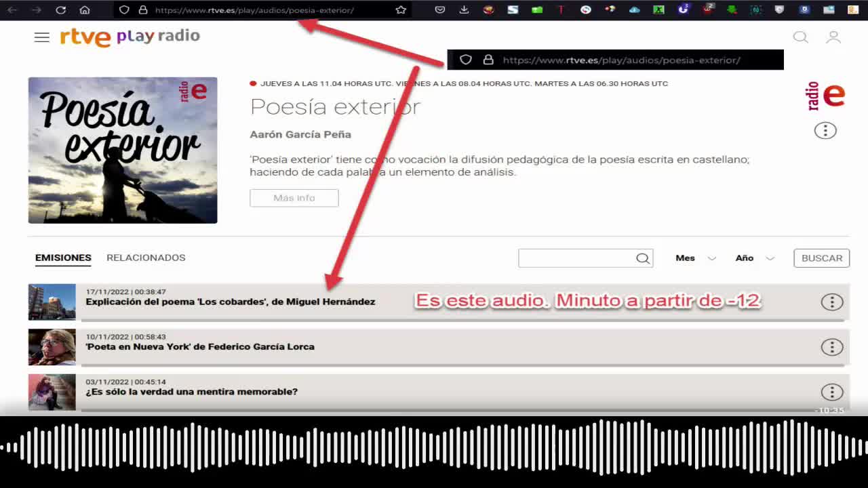This screenshot has width=868, height=488.
Task: Click the Más info button
Action: [x=294, y=198]
